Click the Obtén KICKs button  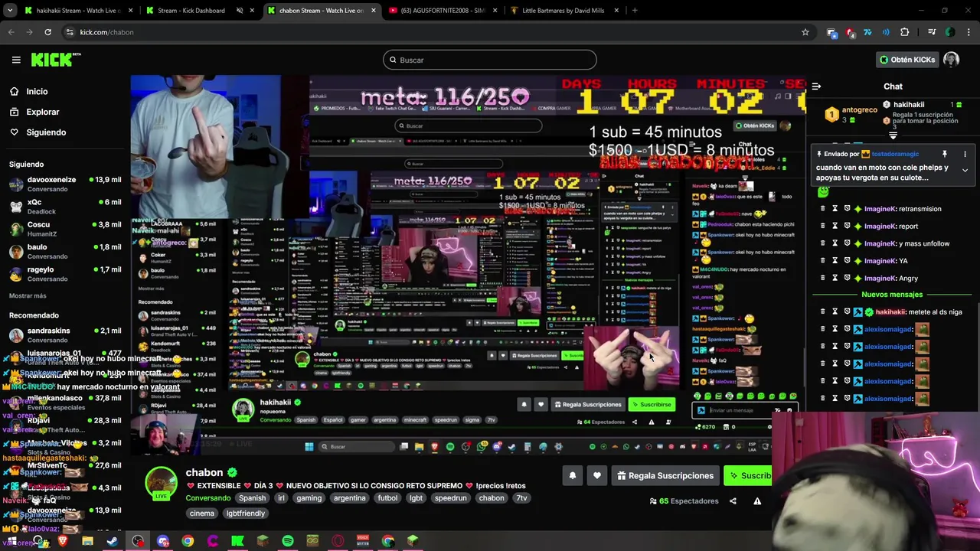coord(906,60)
